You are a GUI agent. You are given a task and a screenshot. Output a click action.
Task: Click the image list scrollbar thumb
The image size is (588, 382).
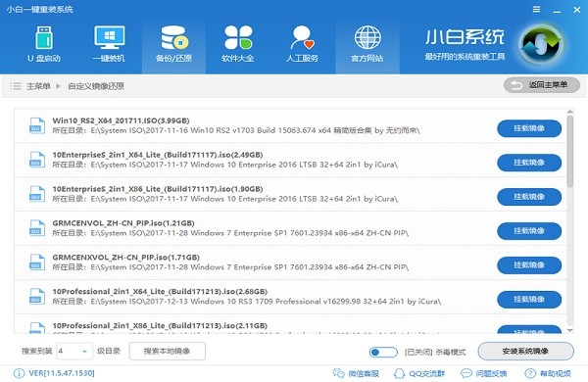coord(570,151)
